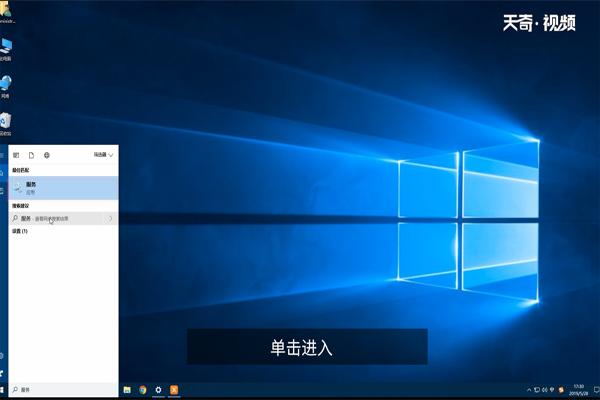Select the Network desktop icon
This screenshot has width=600, height=400.
tap(5, 87)
